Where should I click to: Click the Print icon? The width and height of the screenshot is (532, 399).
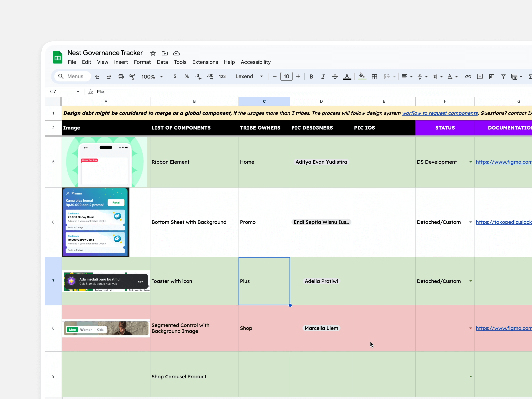pyautogui.click(x=121, y=76)
